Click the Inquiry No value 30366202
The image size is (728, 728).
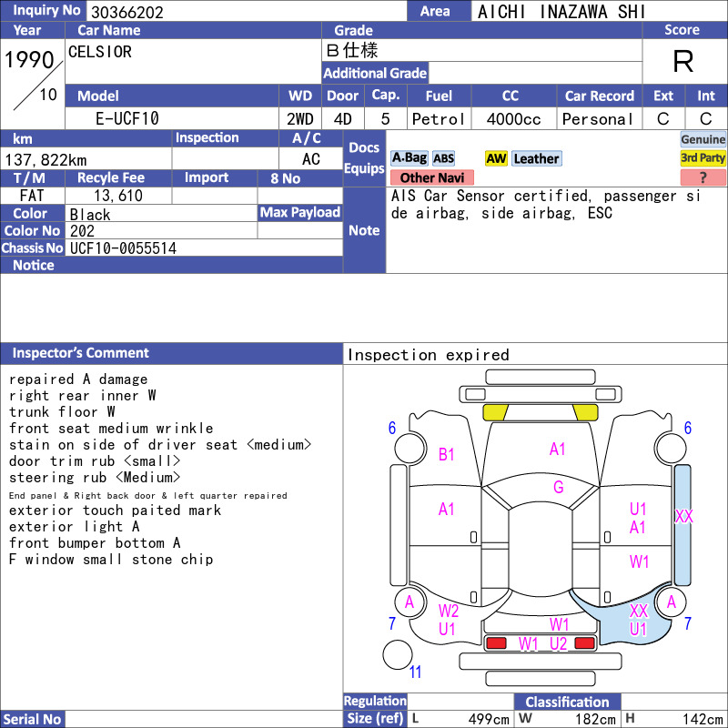click(x=127, y=12)
